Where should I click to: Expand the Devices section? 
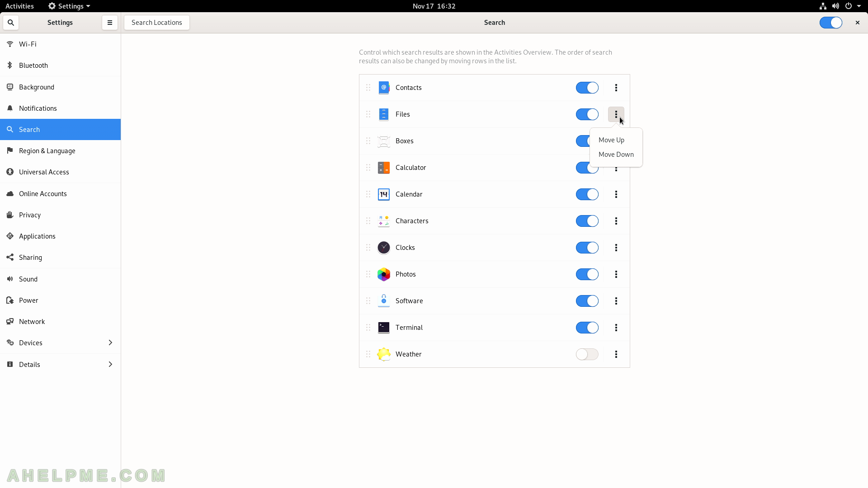[61, 343]
